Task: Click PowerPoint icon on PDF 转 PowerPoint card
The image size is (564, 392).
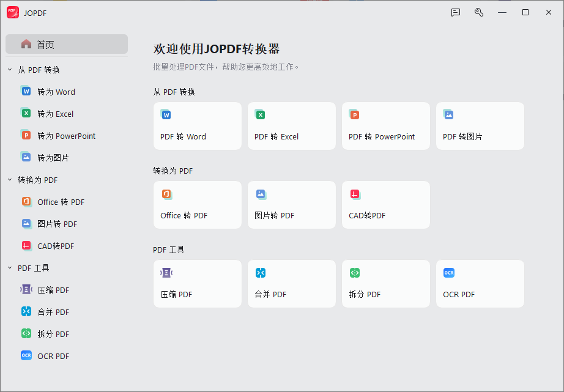Action: 354,114
